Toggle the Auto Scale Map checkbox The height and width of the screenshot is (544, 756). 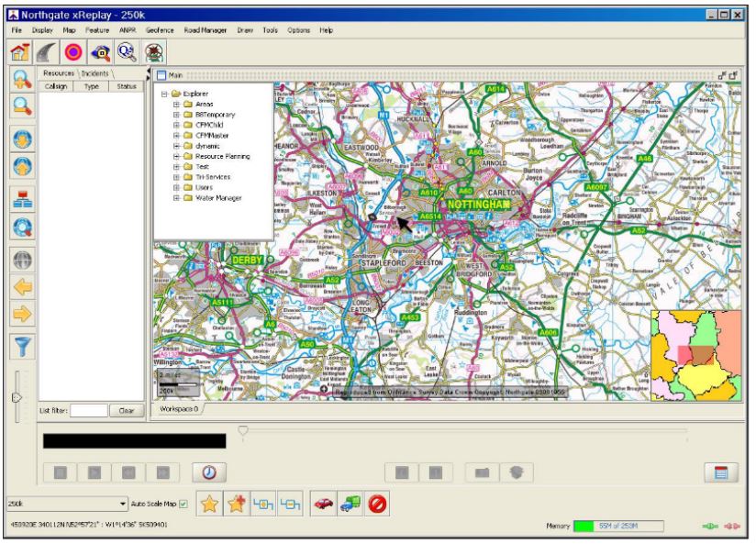tap(183, 504)
